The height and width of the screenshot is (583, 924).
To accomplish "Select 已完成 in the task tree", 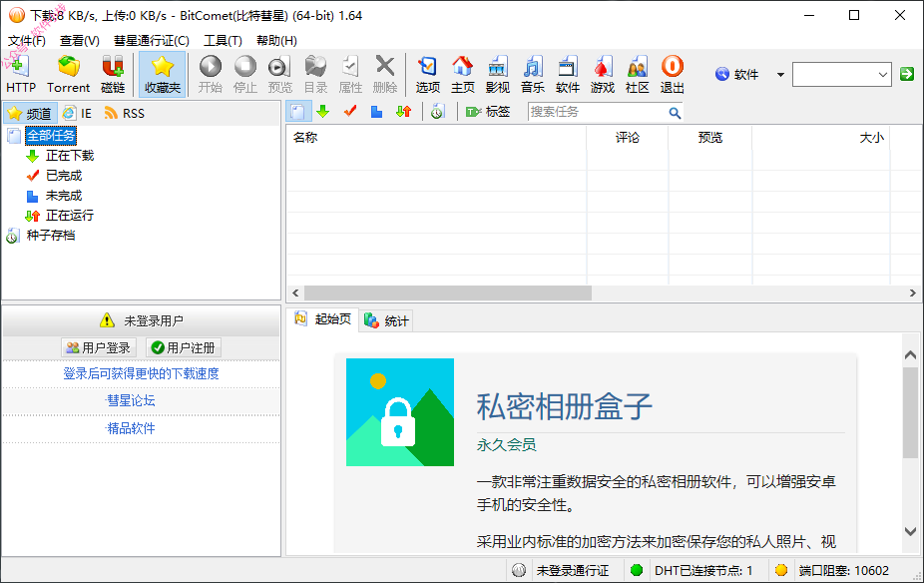I will (64, 176).
